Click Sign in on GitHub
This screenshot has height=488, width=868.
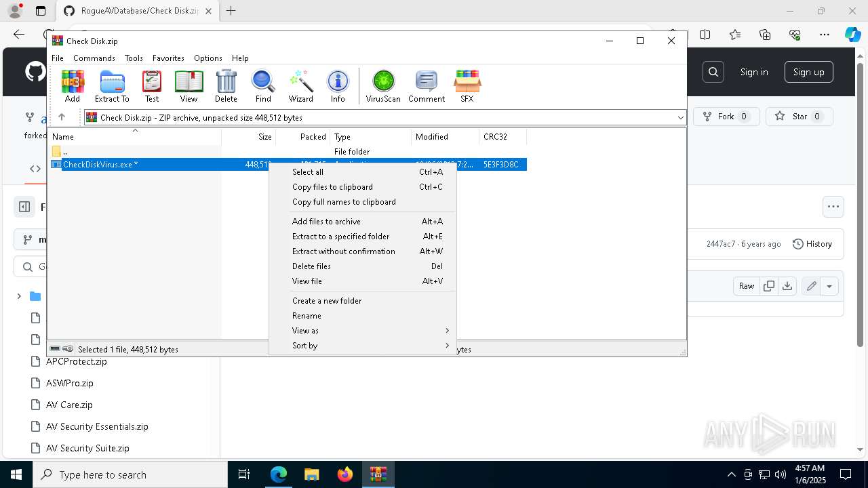[x=754, y=72]
